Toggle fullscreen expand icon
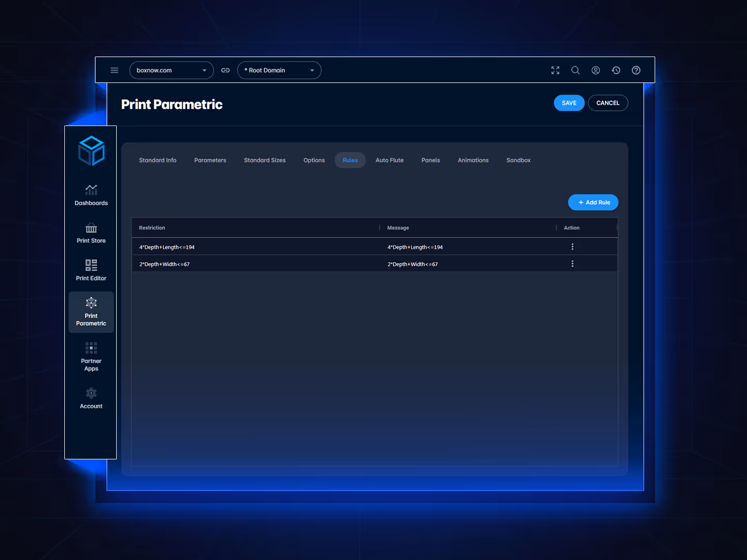747x560 pixels. [555, 71]
